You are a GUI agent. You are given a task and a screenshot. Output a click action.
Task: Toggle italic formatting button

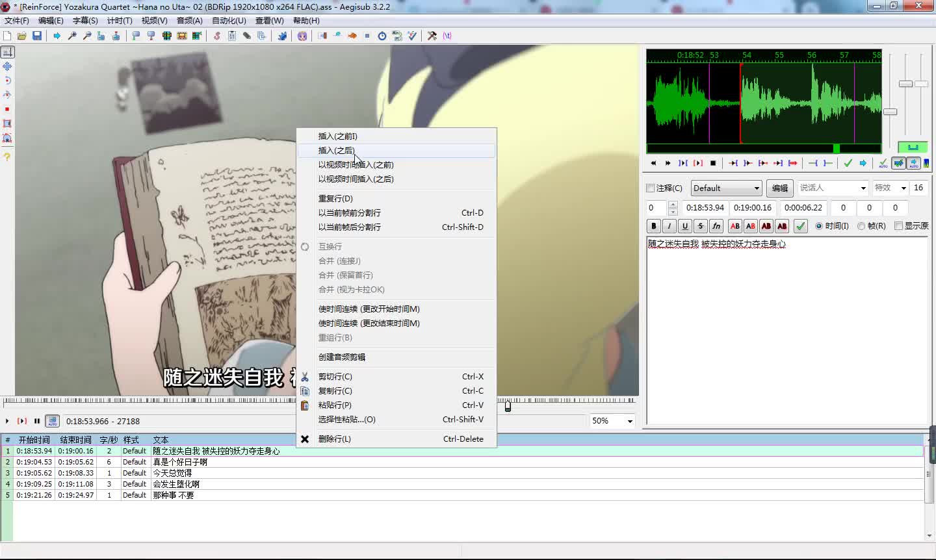(x=669, y=226)
